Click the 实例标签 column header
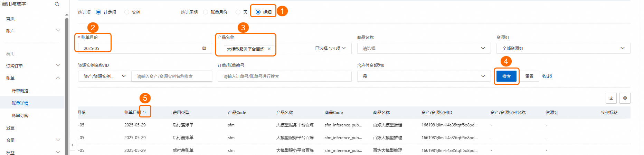 (x=609, y=113)
